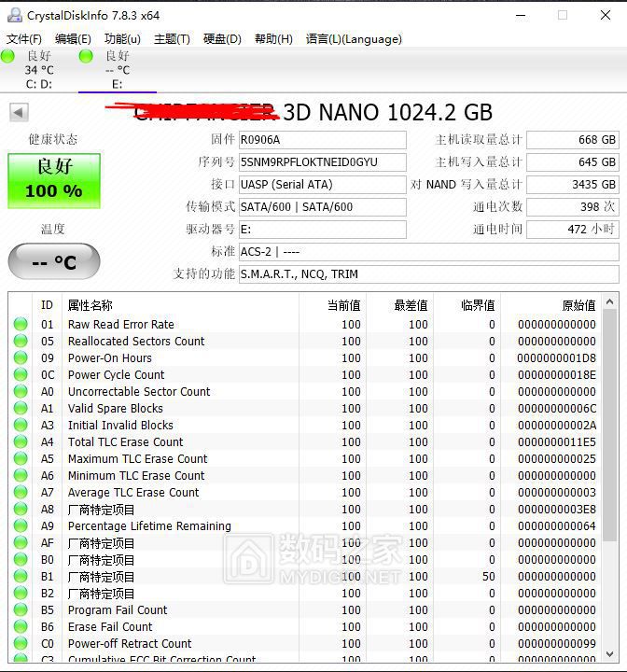The image size is (627, 672).
Task: Click status icon for Power-On Hours
Action: point(21,357)
